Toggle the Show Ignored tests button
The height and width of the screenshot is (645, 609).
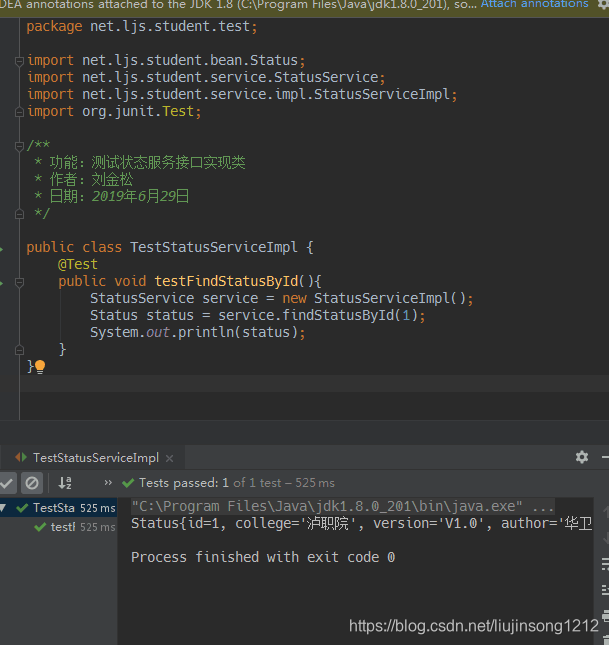click(x=32, y=483)
